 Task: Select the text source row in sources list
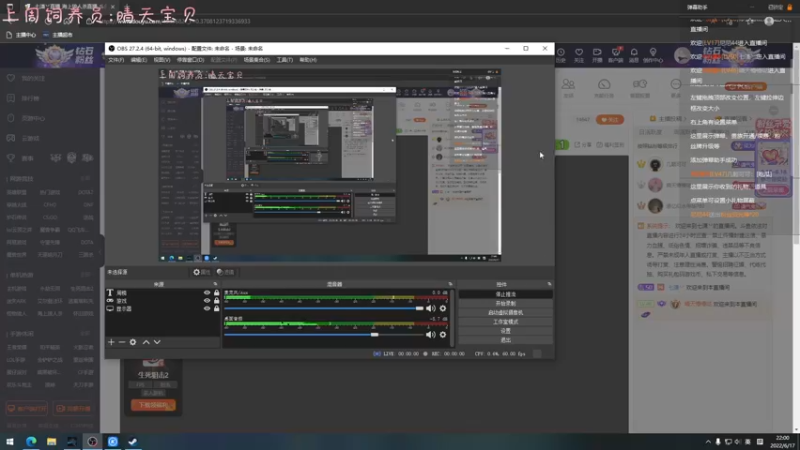pos(162,293)
